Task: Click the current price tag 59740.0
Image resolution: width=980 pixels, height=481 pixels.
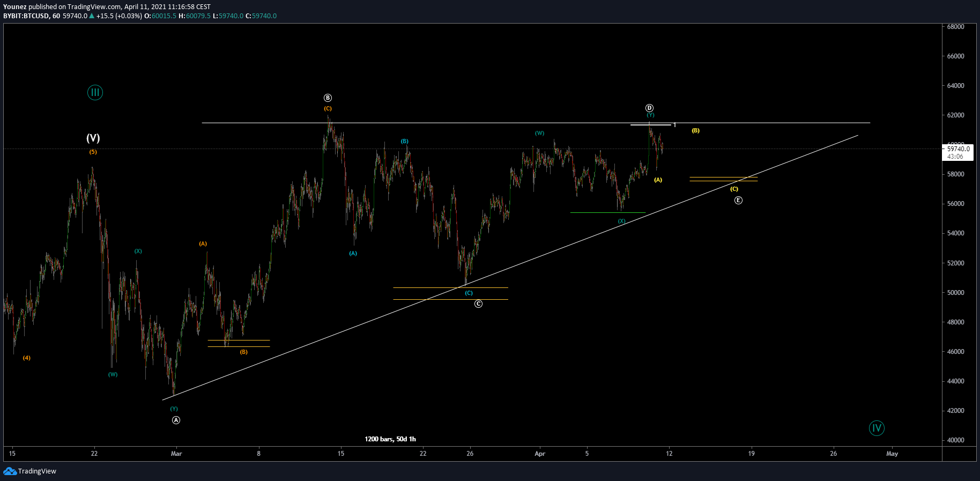Action: coord(958,149)
